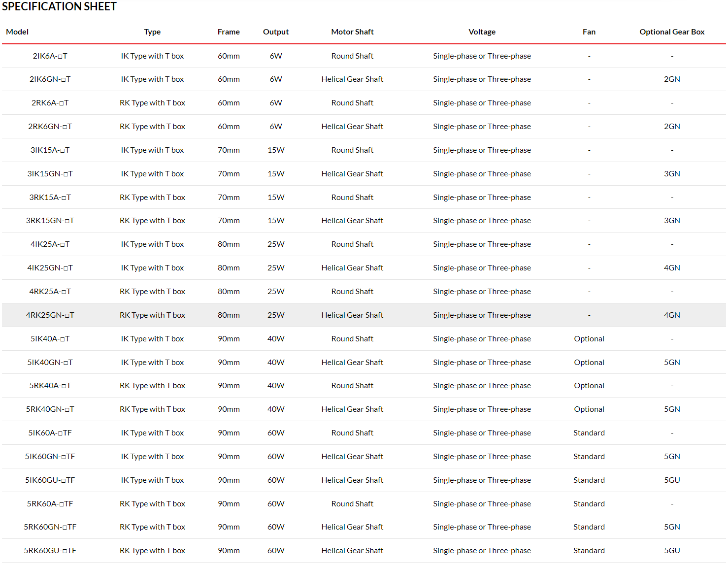Click voltage cell in 5IK40GN-□T row
Viewport: 728px width, 565px height.
[482, 363]
